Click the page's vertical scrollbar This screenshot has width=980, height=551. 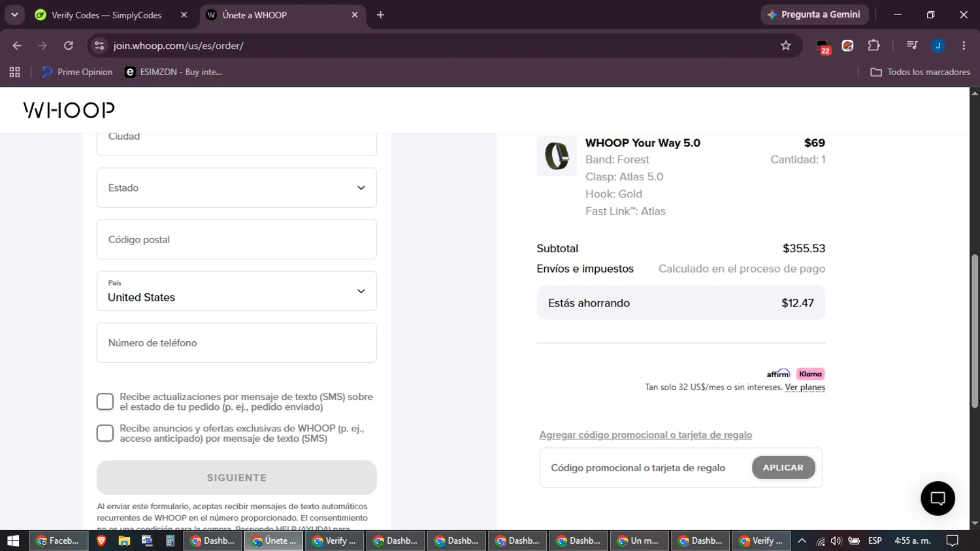pyautogui.click(x=974, y=331)
